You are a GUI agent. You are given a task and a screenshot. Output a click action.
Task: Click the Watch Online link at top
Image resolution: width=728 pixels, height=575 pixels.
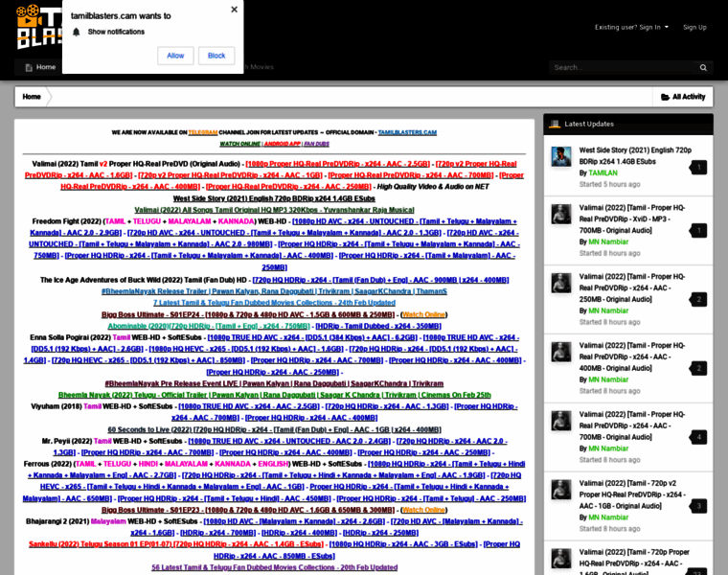pos(239,143)
